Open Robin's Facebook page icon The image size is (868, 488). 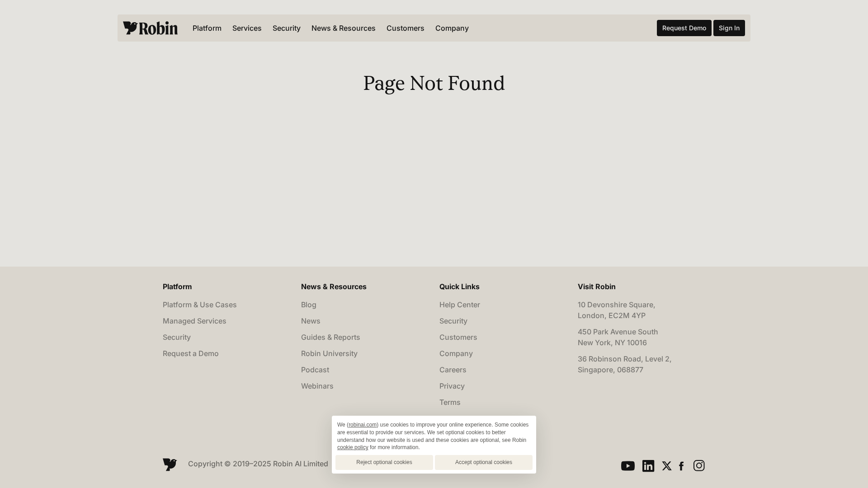click(x=681, y=466)
